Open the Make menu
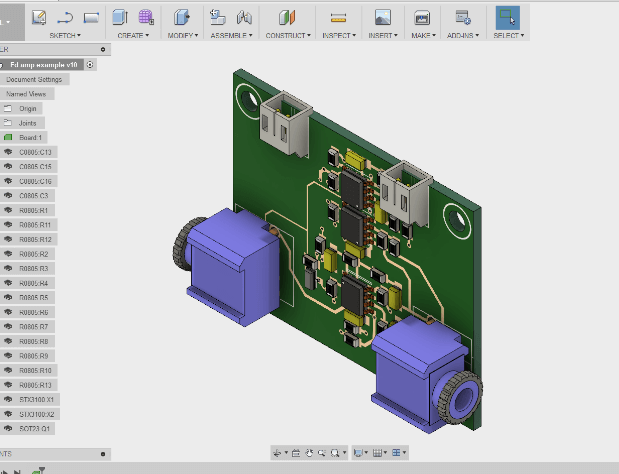This screenshot has width=619, height=474. coord(421,35)
